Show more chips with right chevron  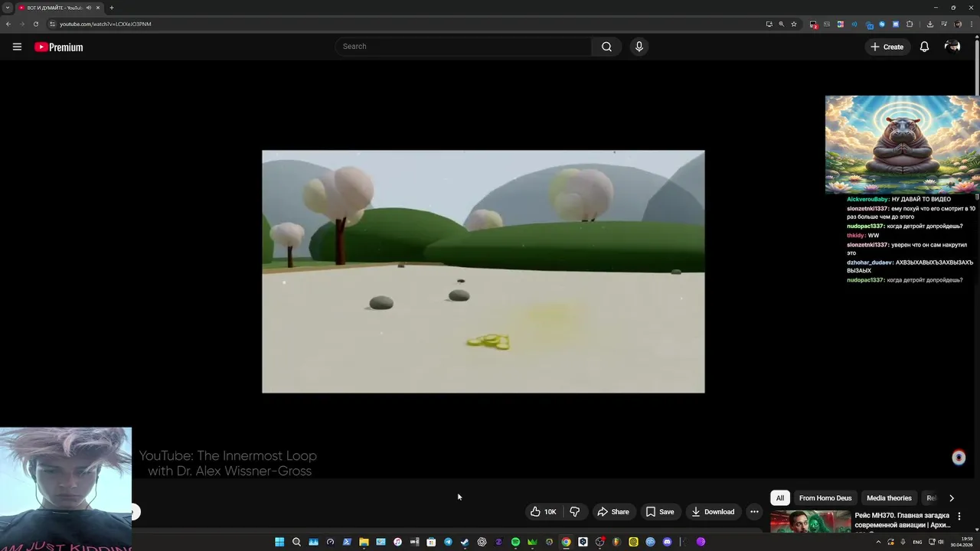pyautogui.click(x=952, y=498)
